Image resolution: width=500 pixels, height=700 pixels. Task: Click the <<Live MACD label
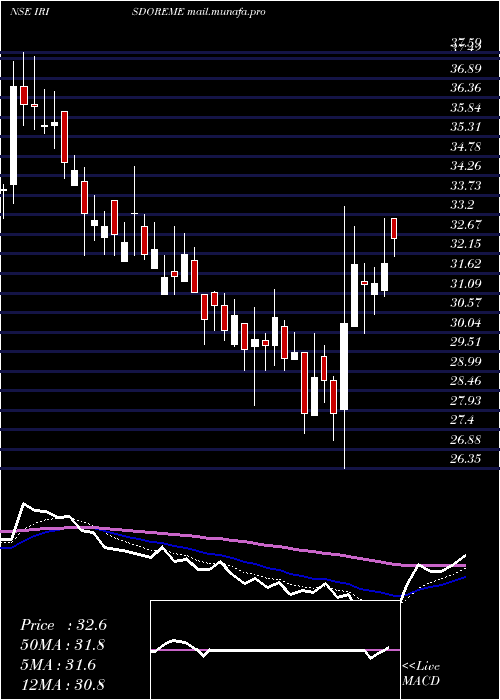[421, 674]
